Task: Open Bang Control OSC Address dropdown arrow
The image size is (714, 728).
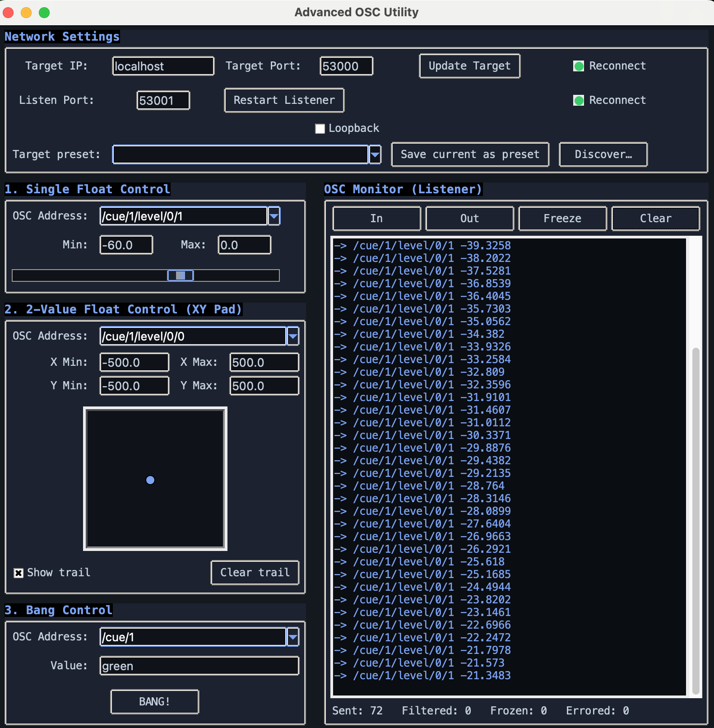Action: pos(293,637)
